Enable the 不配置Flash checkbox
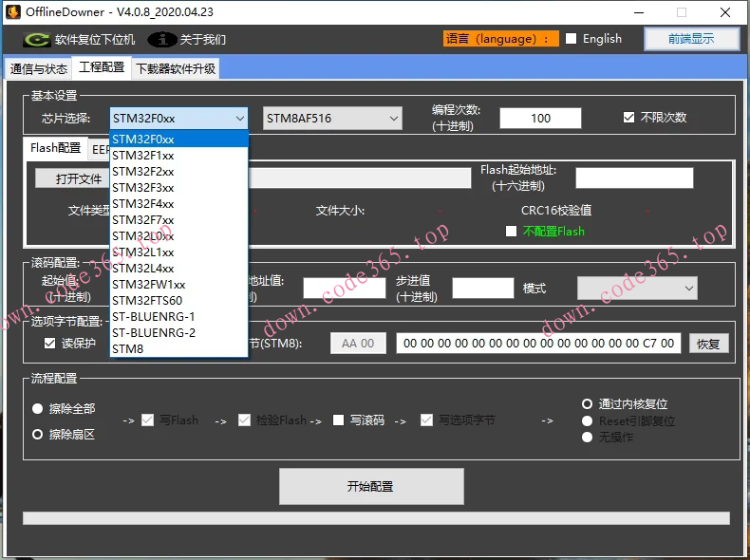Screen dimensions: 750x560 coord(512,231)
